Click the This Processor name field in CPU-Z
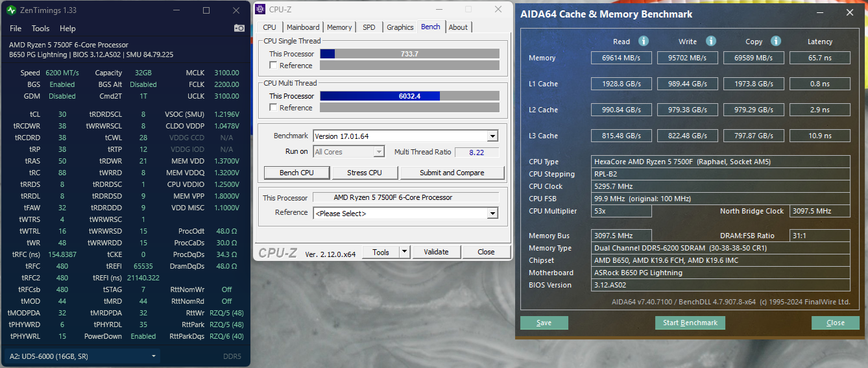868x368 pixels. [406, 197]
